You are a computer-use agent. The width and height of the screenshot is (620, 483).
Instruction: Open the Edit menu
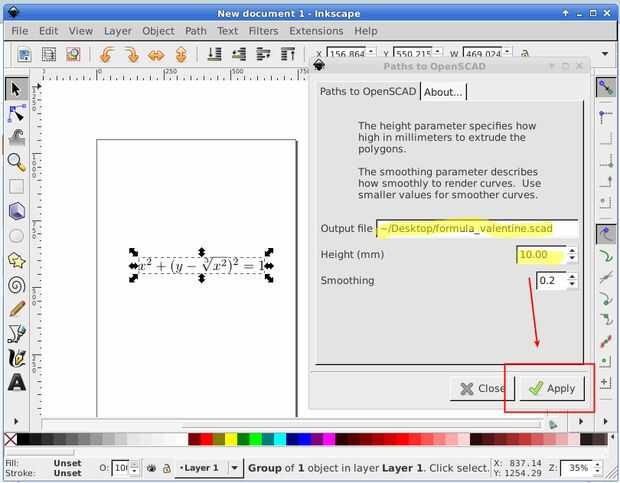tap(49, 31)
